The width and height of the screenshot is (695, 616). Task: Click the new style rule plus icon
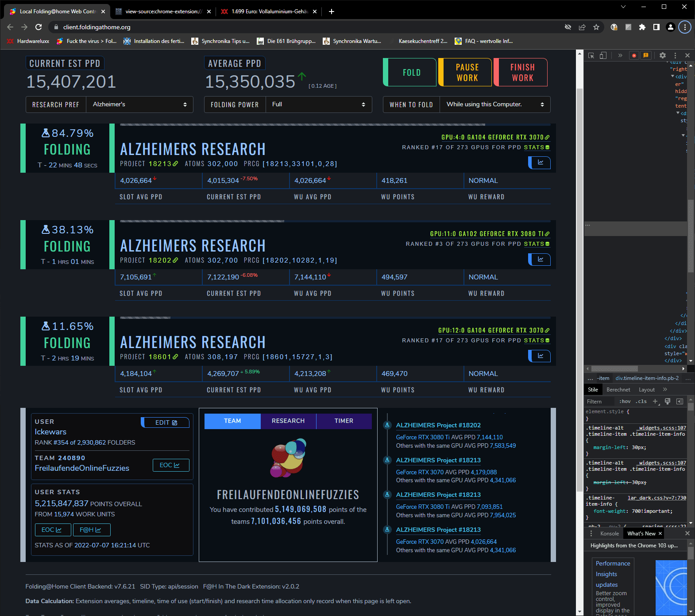coord(656,401)
